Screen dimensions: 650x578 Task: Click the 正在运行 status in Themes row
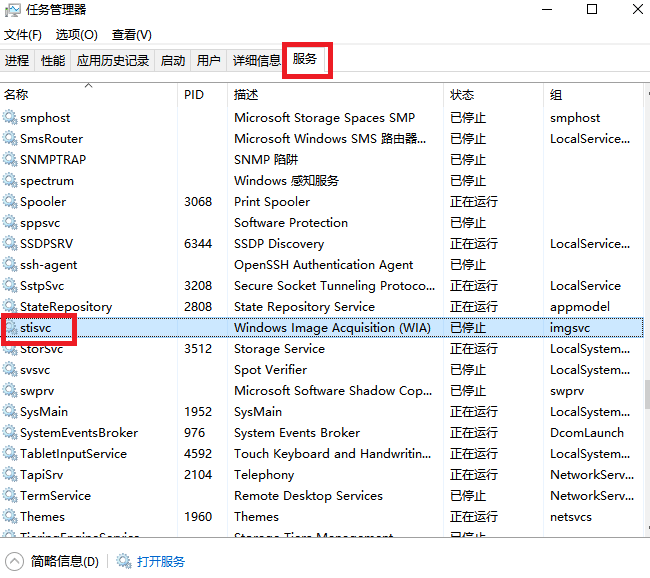click(x=474, y=517)
